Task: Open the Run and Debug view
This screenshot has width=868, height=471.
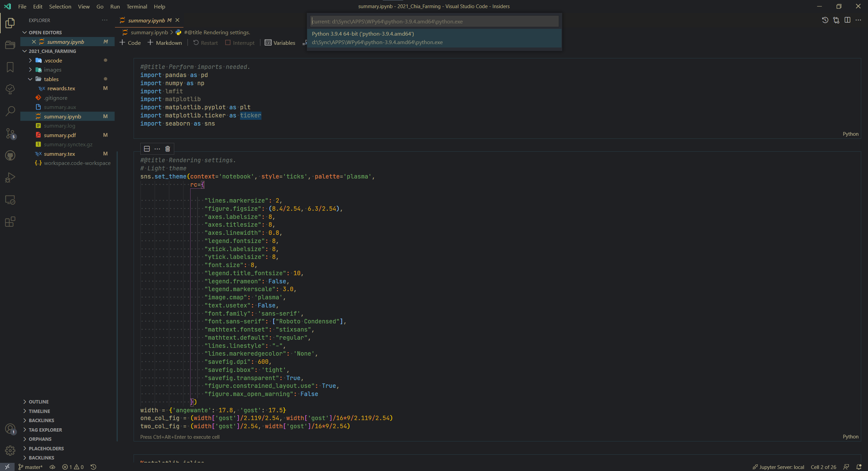Action: click(x=10, y=177)
